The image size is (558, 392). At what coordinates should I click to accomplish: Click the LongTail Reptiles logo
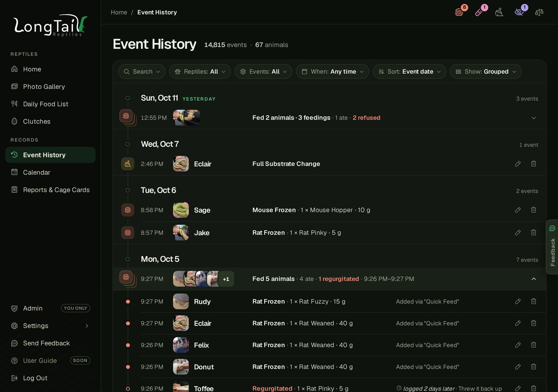click(x=50, y=25)
